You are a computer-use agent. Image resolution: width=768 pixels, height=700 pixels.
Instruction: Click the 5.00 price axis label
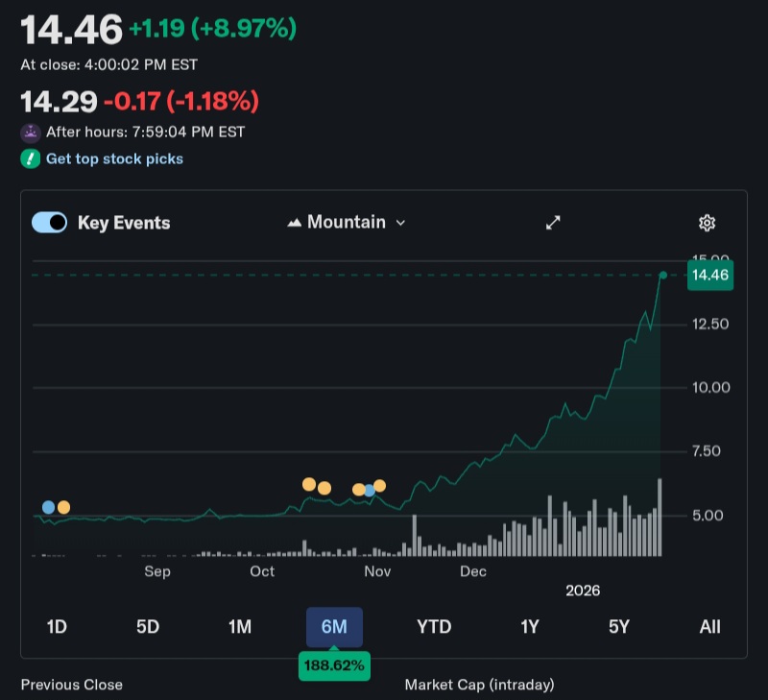(708, 516)
